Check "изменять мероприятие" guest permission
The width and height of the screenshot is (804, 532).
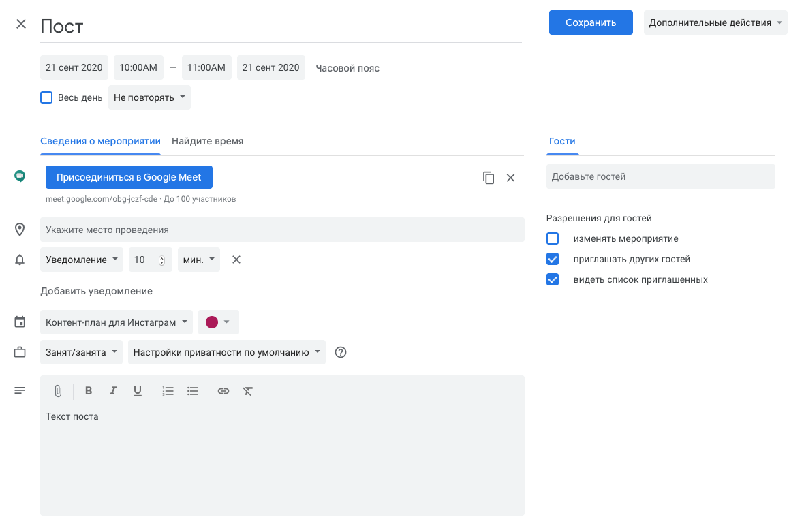click(553, 238)
